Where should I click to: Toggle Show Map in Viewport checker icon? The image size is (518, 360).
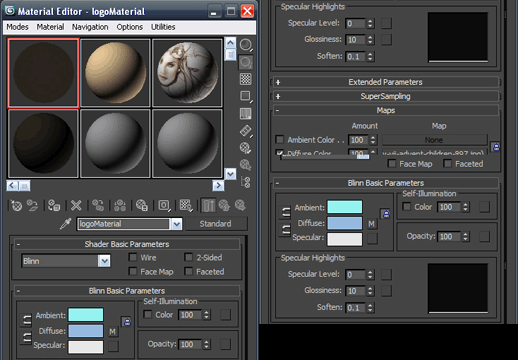pos(186,205)
